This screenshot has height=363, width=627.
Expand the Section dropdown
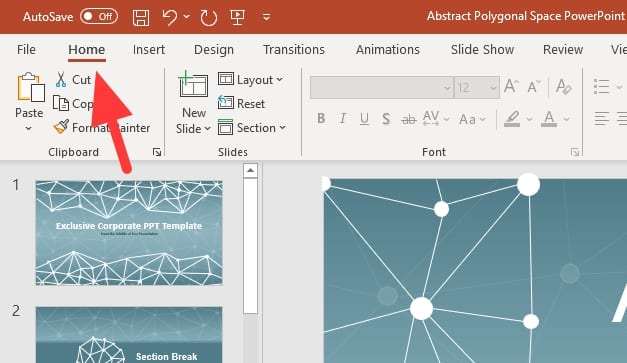pos(252,128)
